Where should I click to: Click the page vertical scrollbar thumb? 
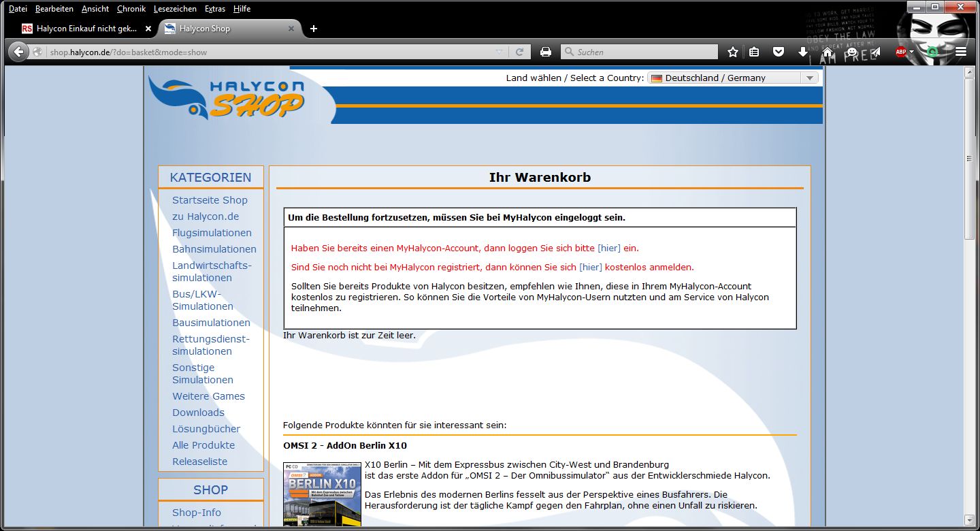click(970, 159)
